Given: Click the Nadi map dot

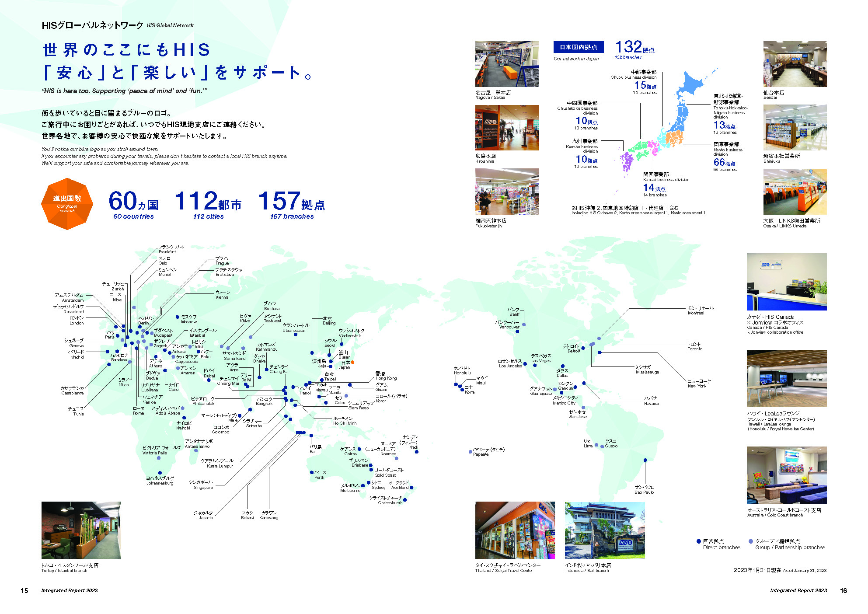Looking at the screenshot, I should 416,452.
